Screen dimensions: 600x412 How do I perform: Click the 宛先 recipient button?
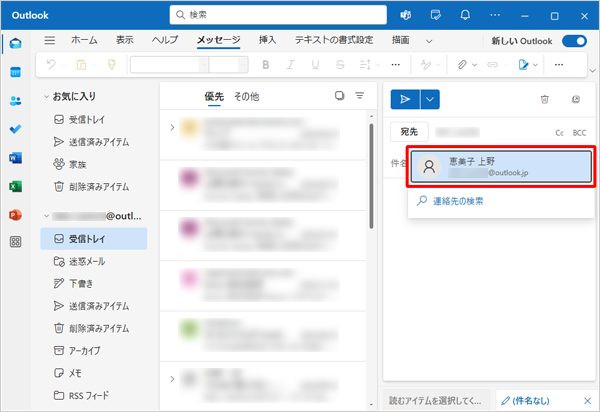tap(409, 132)
